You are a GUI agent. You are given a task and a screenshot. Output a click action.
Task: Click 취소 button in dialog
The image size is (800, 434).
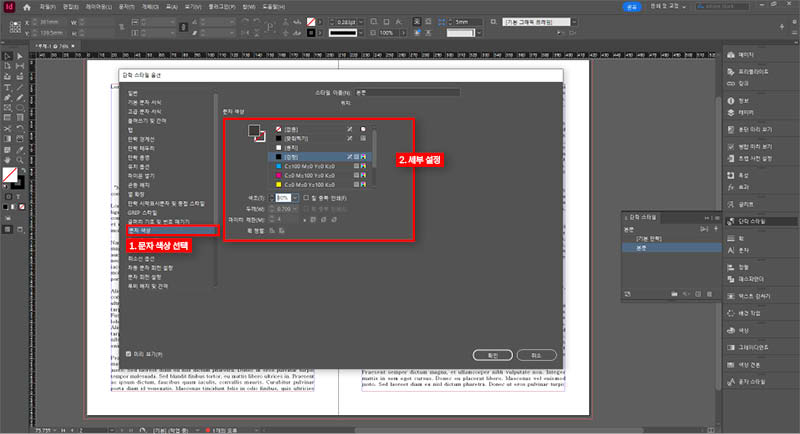coord(536,355)
